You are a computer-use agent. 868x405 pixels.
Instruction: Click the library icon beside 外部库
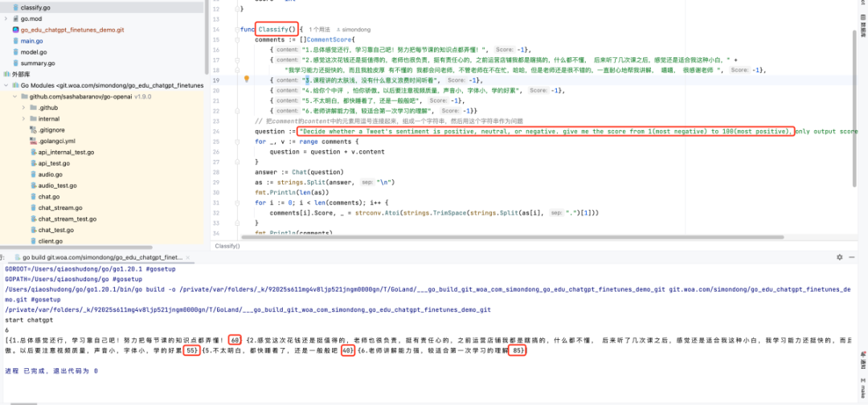6,74
